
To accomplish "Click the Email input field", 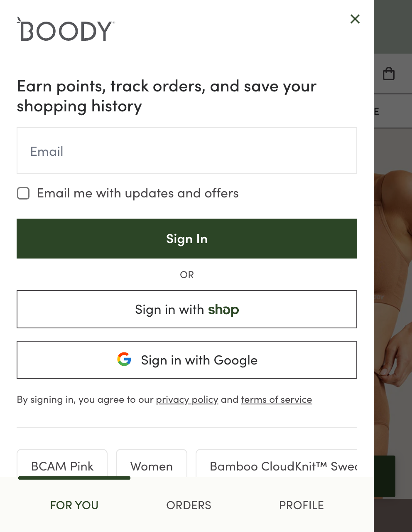I will (187, 150).
